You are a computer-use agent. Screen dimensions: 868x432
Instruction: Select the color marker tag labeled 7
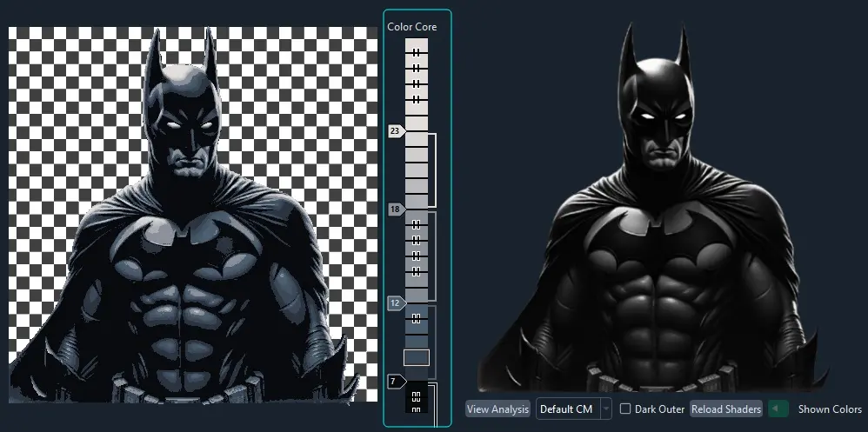397,382
